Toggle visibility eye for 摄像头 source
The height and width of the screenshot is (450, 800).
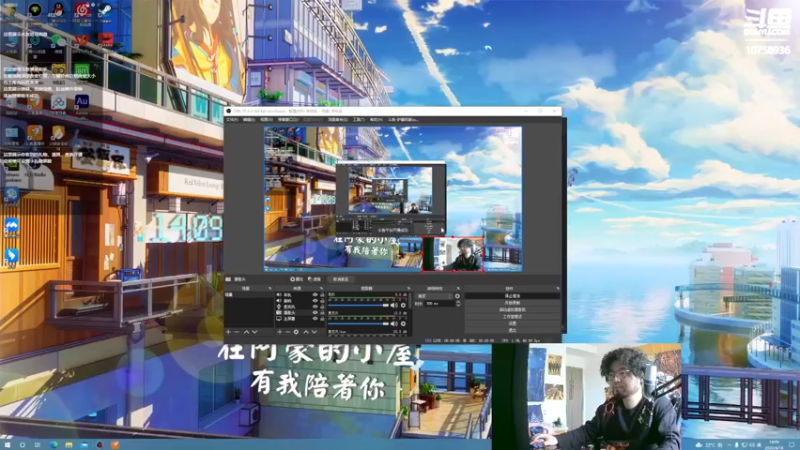(x=315, y=312)
